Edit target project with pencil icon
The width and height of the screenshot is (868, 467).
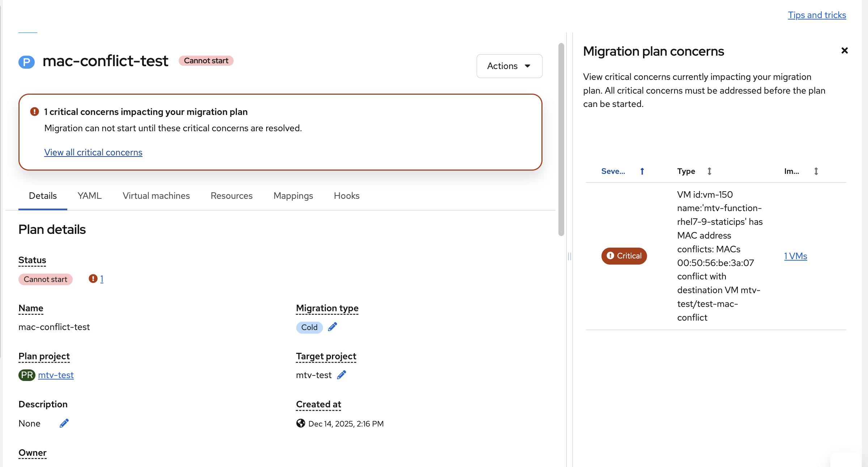coord(341,375)
